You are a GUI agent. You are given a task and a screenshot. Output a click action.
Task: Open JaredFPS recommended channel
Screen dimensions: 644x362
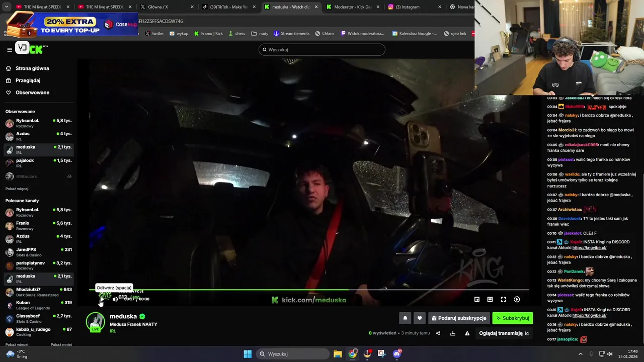pyautogui.click(x=39, y=252)
